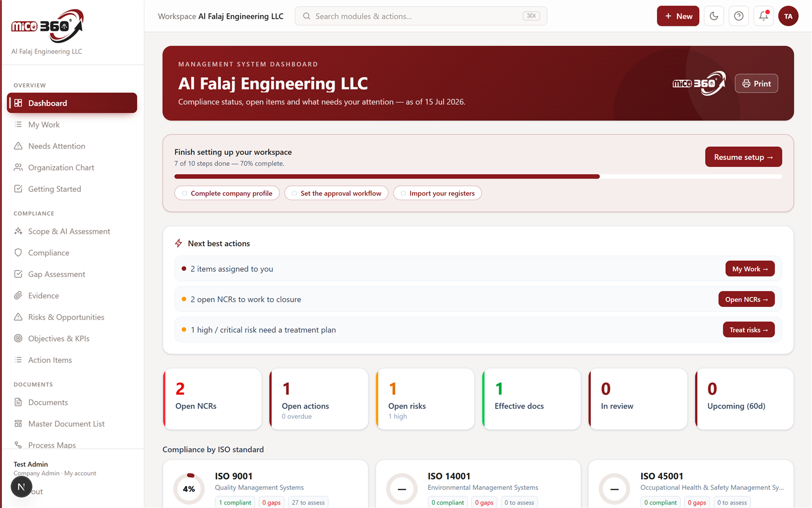
Task: Open the notifications bell
Action: tap(764, 16)
